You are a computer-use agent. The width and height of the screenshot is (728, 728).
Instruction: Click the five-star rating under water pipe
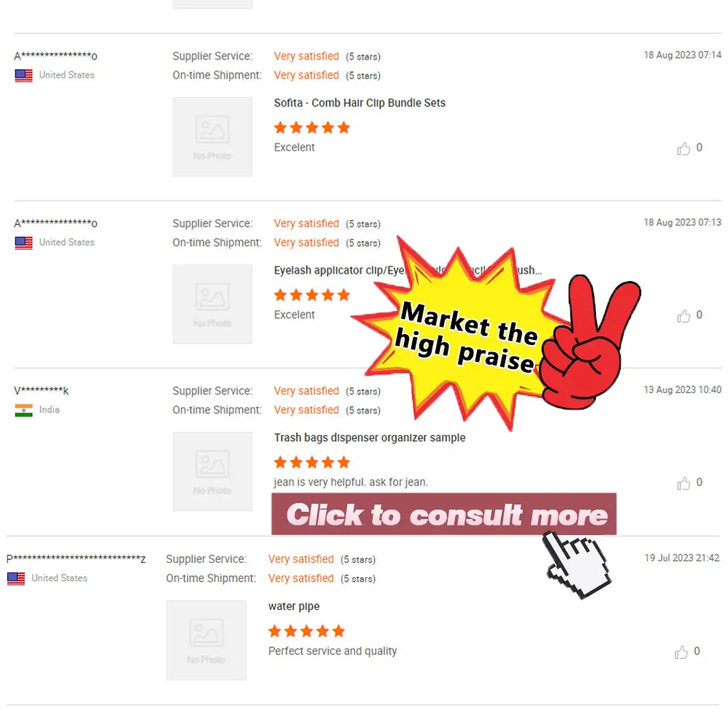[x=306, y=631]
